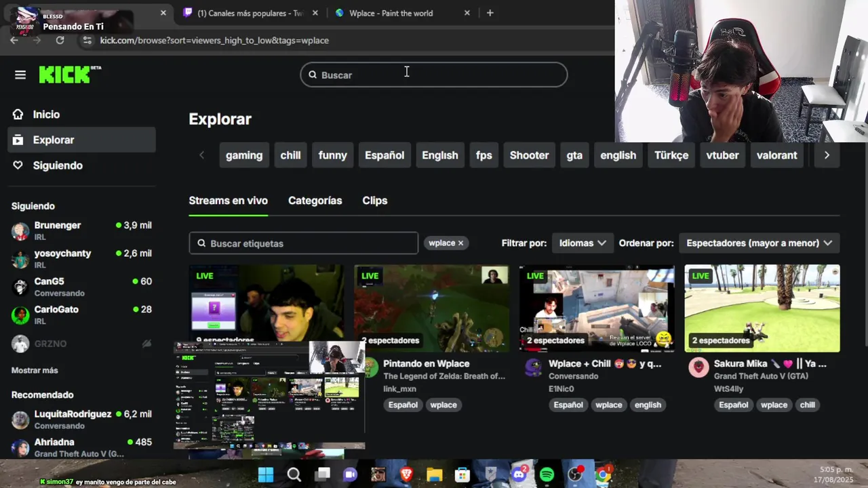Switch to the Clips tab

[375, 201]
